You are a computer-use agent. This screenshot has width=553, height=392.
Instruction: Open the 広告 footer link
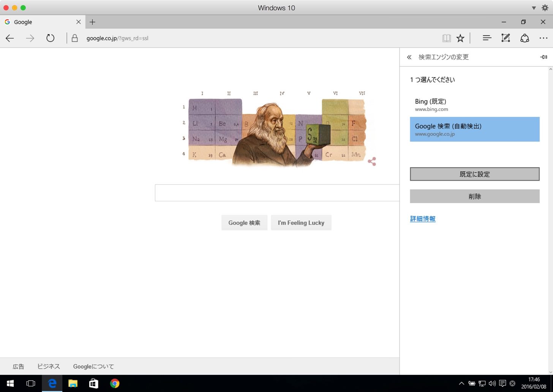click(18, 367)
